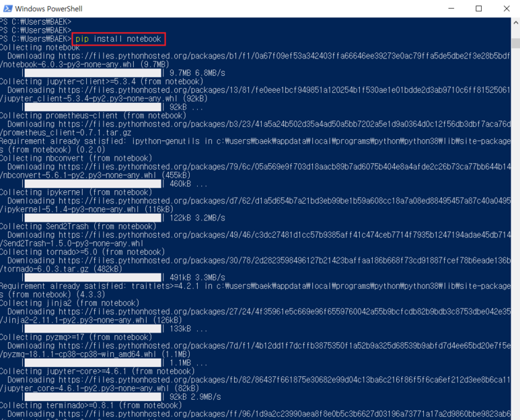Image resolution: width=520 pixels, height=420 pixels.
Task: Click the "491kB 3.3MB/s" text
Action: pos(197,278)
